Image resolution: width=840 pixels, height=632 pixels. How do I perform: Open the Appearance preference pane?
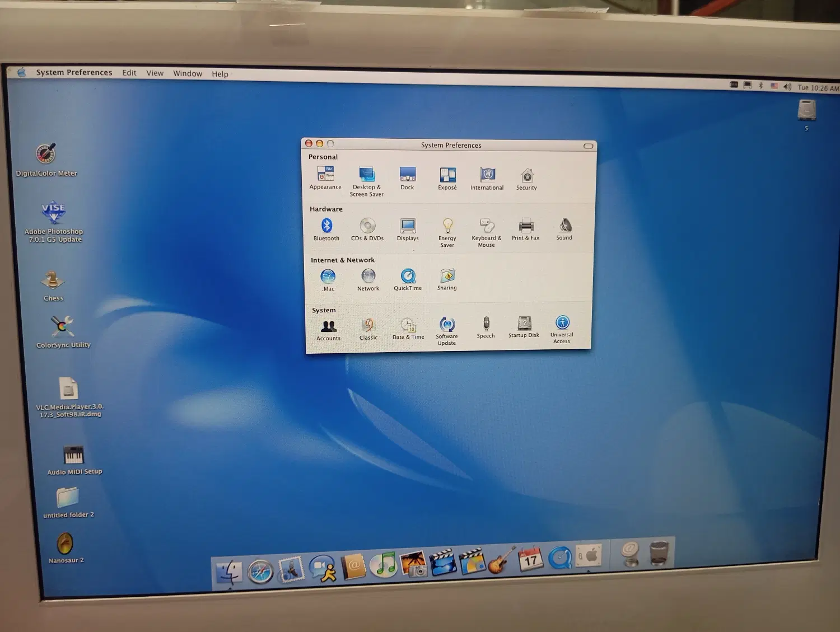pyautogui.click(x=325, y=178)
